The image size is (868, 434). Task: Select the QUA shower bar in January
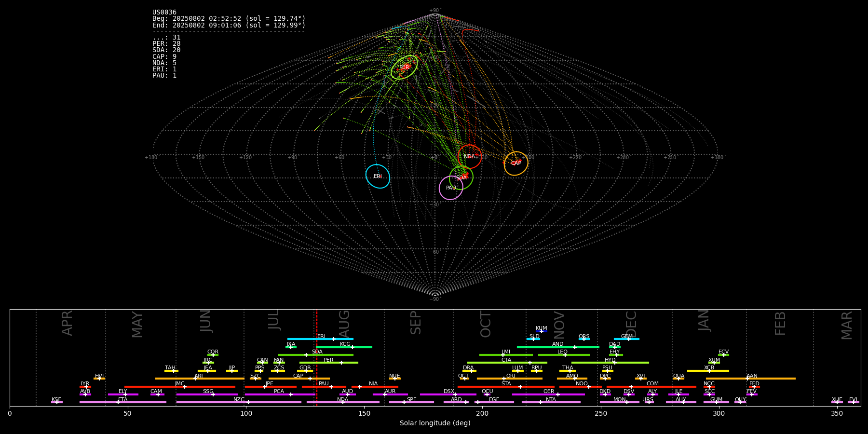(x=678, y=379)
